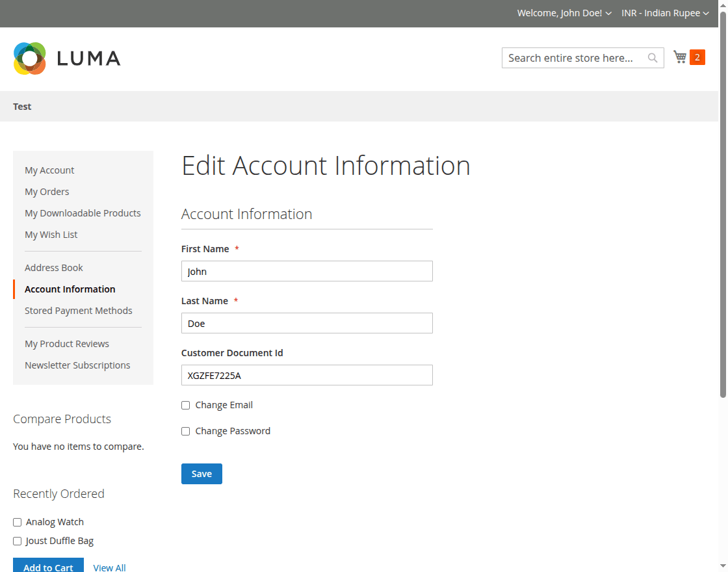Open the Address Book section
This screenshot has width=728, height=572.
coord(54,267)
